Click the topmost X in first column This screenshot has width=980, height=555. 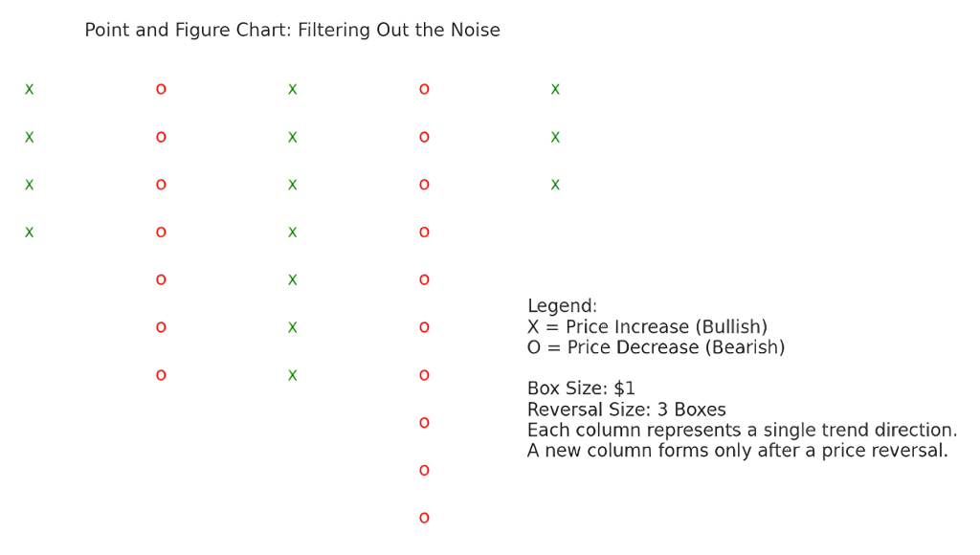point(30,89)
